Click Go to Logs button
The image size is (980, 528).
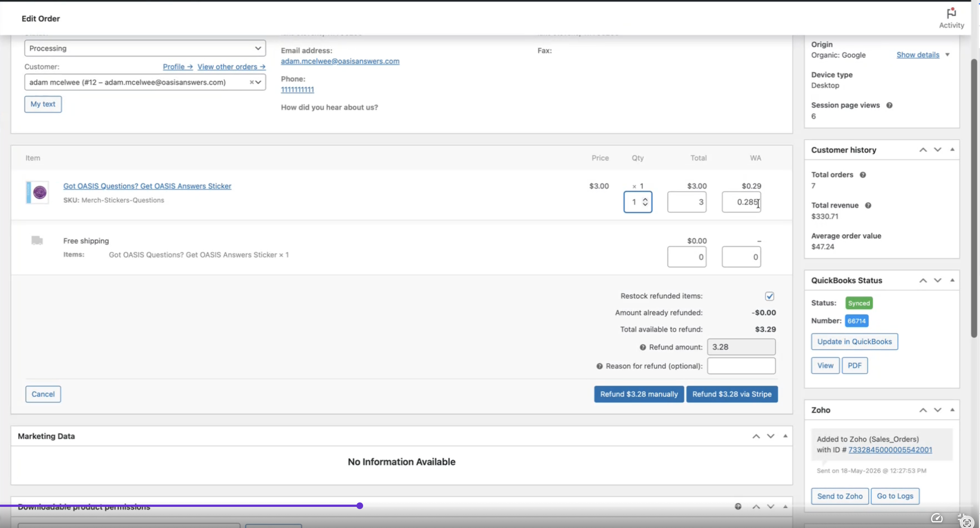pyautogui.click(x=895, y=497)
